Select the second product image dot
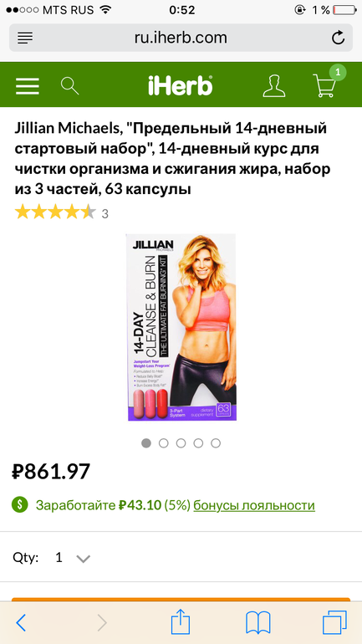The image size is (362, 644). point(163,443)
